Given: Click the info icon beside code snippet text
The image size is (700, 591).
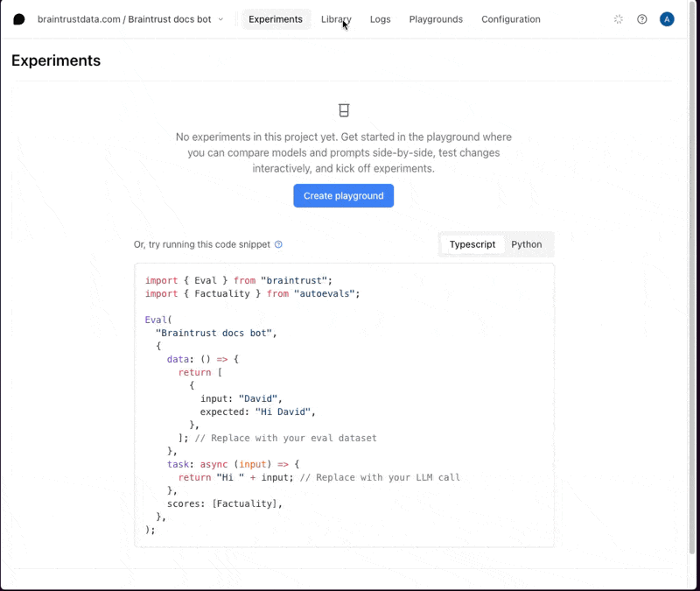Looking at the screenshot, I should coord(278,245).
